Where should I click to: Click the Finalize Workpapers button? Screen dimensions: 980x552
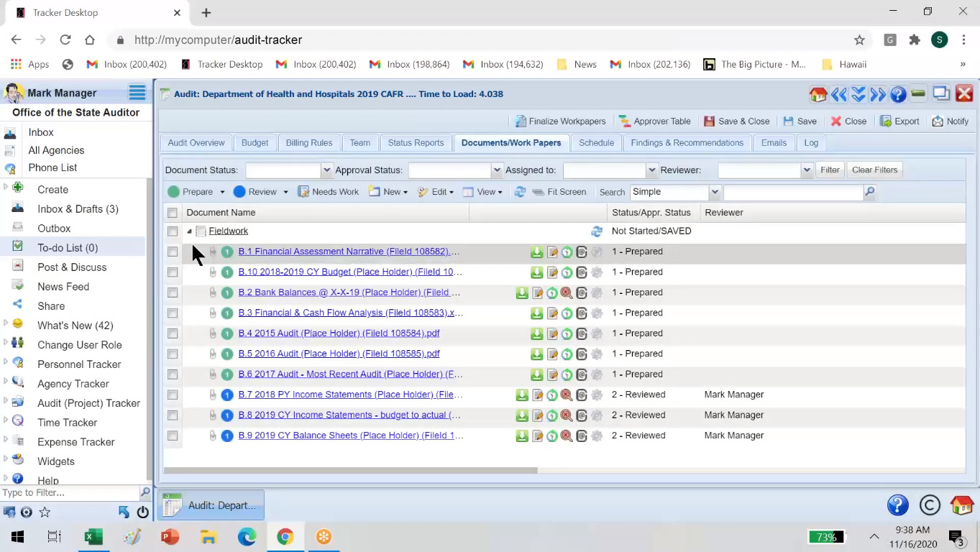560,121
